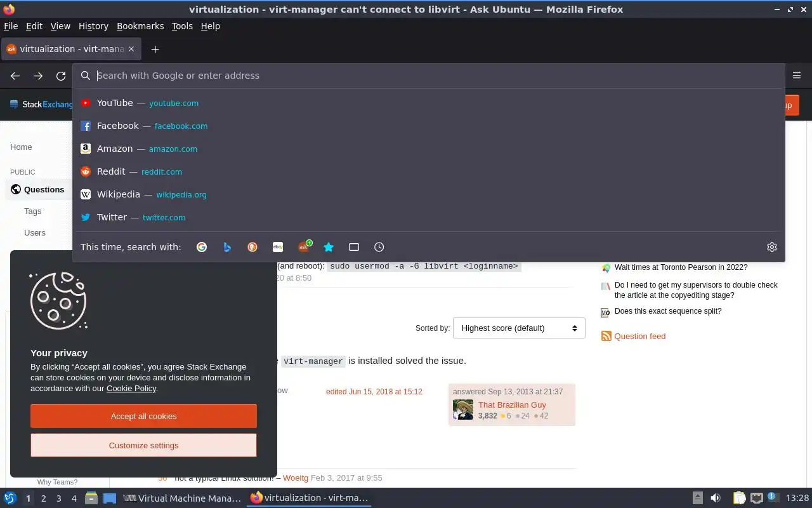Select YouTube suggestion in address dropdown
Screen dimensions: 812x508
pos(429,103)
